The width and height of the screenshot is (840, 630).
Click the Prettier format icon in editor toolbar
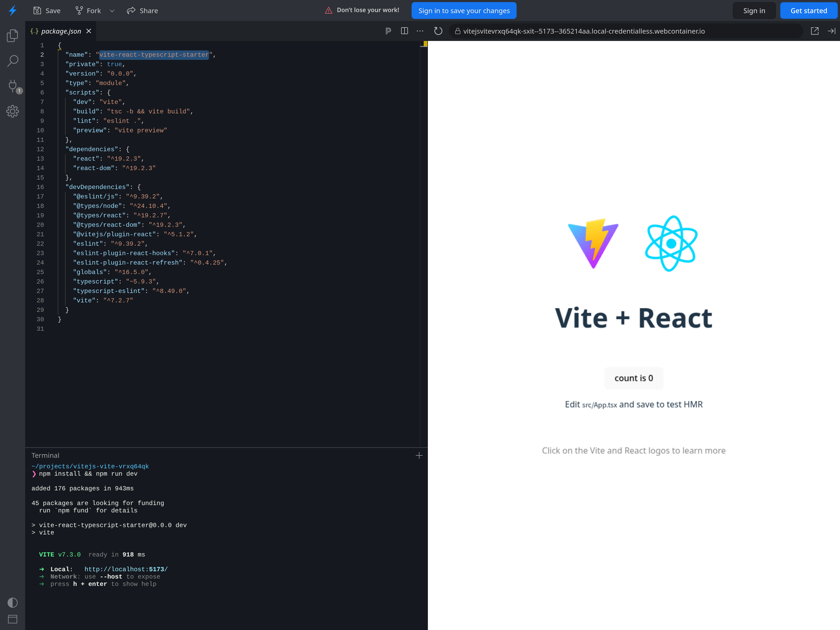pos(388,31)
